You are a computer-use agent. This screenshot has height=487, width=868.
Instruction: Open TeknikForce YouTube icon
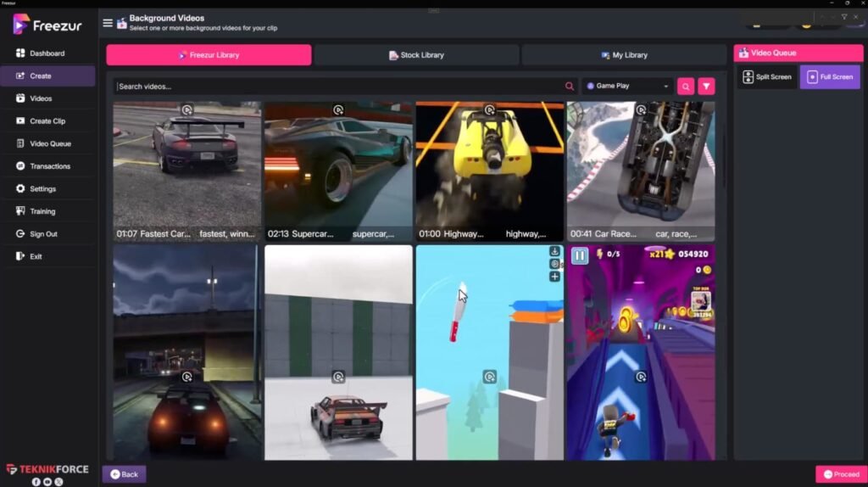pyautogui.click(x=47, y=481)
